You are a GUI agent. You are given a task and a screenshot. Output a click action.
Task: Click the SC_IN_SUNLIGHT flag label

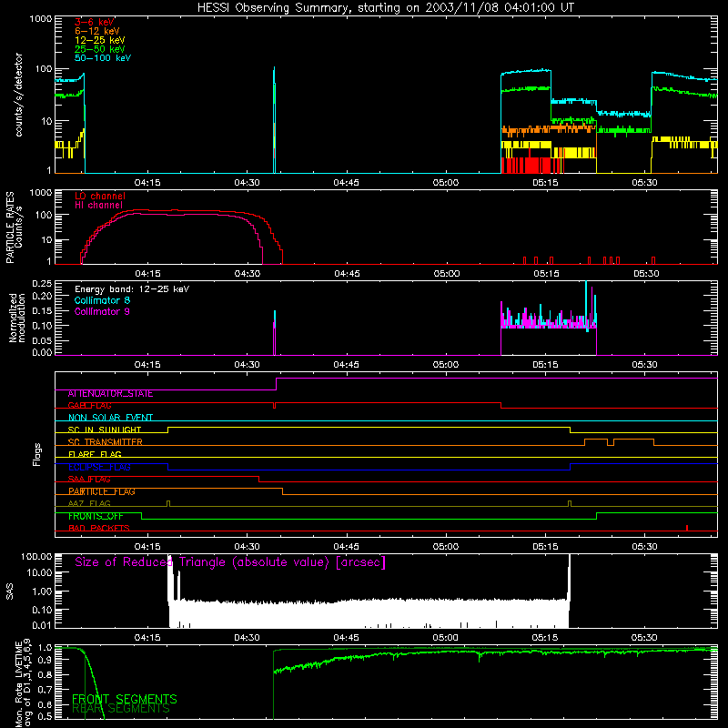pos(105,430)
